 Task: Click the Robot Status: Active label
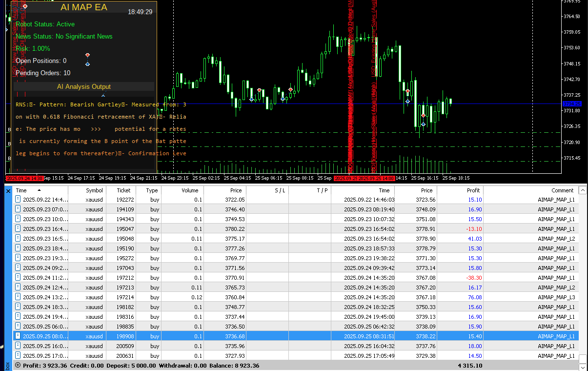pyautogui.click(x=45, y=24)
